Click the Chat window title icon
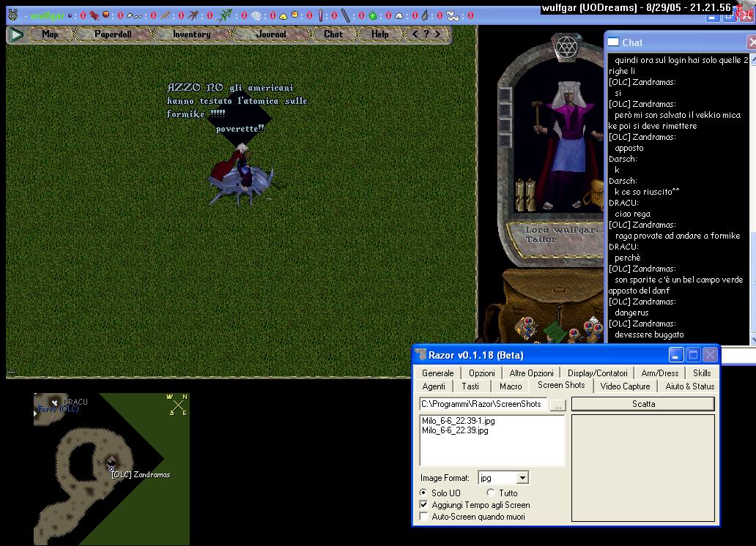Viewport: 756px width, 546px height. click(613, 42)
